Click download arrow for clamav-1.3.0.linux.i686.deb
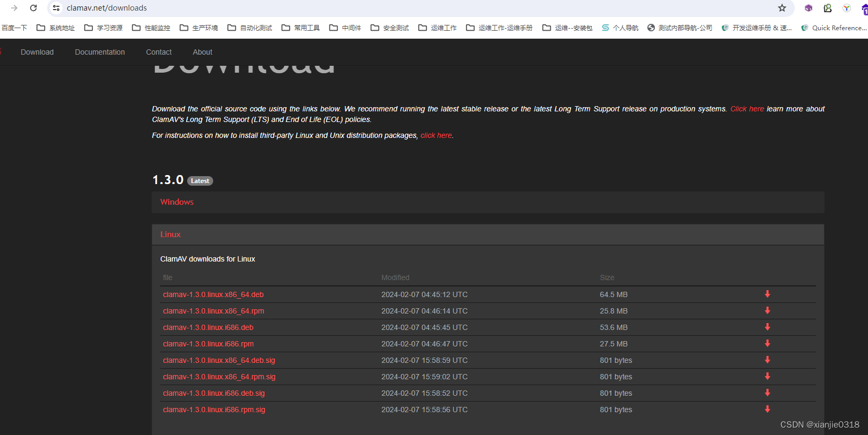 pos(767,327)
